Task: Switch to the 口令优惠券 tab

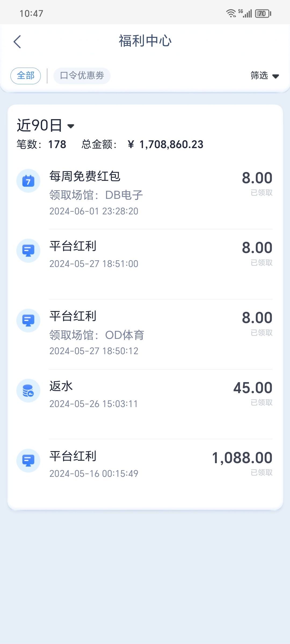Action: pos(82,76)
